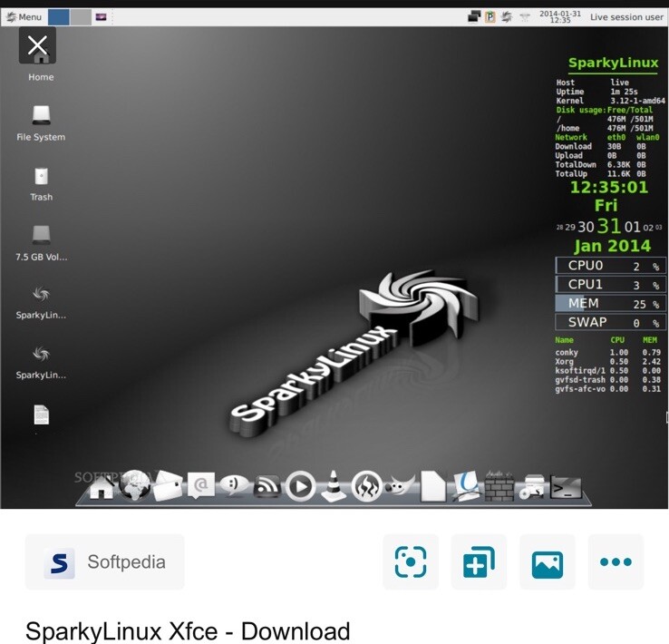Open the text document icon on desktop
The width and height of the screenshot is (669, 644).
coord(42,415)
